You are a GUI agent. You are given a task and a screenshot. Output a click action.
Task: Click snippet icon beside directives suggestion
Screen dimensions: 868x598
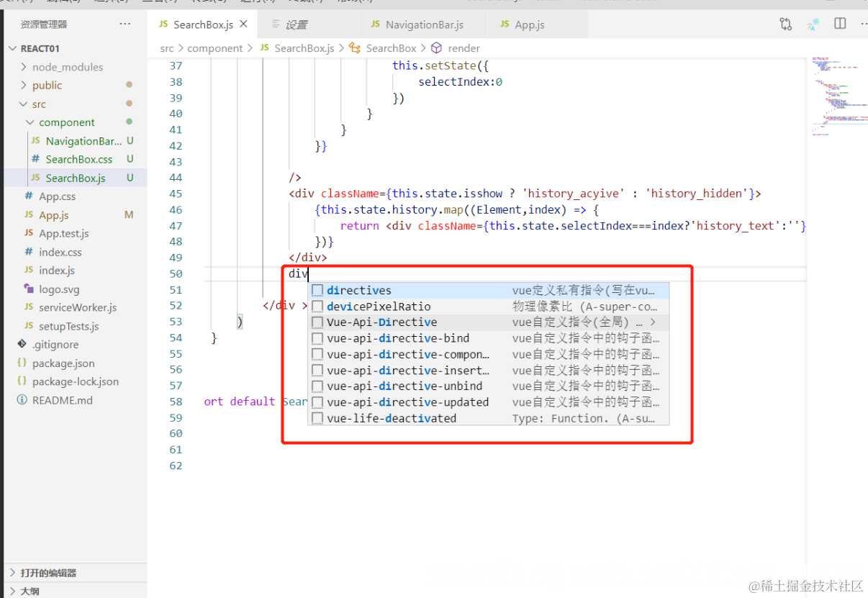pyautogui.click(x=317, y=291)
